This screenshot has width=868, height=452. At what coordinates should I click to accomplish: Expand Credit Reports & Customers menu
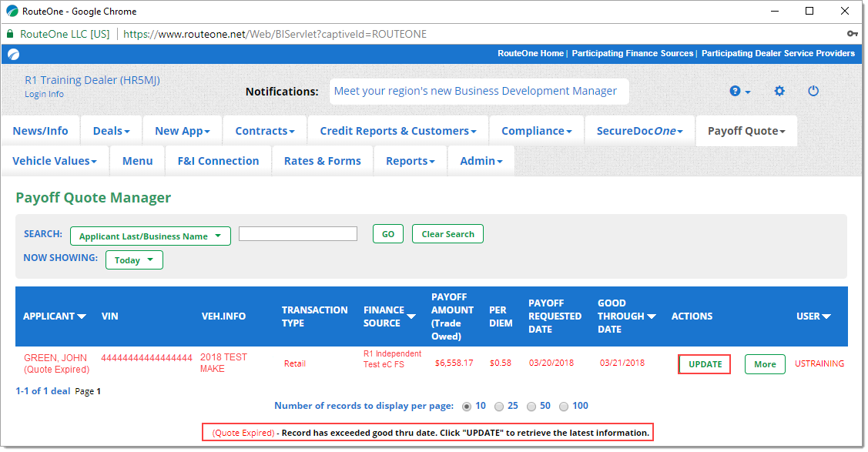pos(398,131)
